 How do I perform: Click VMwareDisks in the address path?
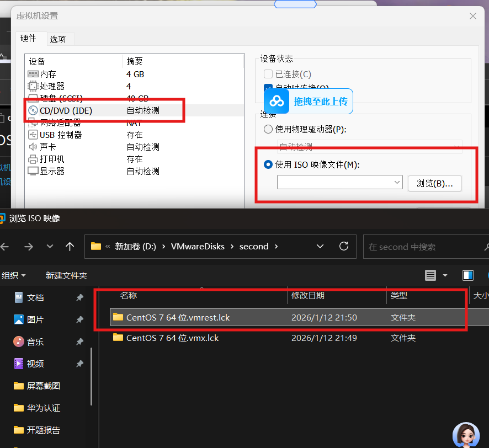coord(198,247)
